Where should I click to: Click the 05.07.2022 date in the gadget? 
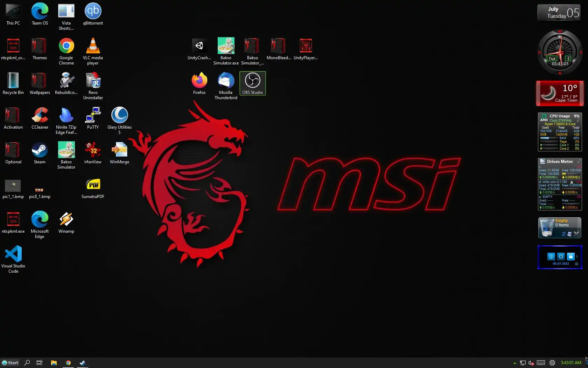point(561,264)
